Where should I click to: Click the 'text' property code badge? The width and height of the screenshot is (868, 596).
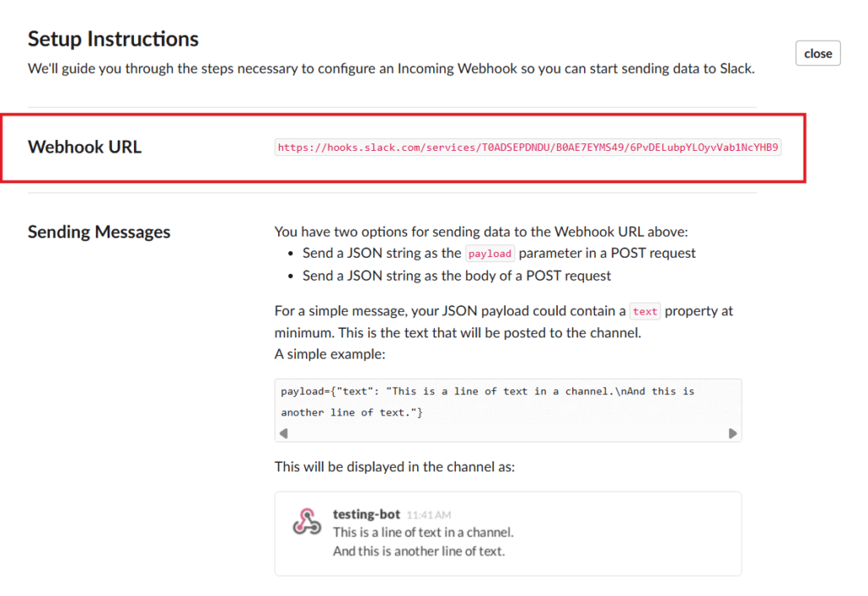pyautogui.click(x=644, y=311)
